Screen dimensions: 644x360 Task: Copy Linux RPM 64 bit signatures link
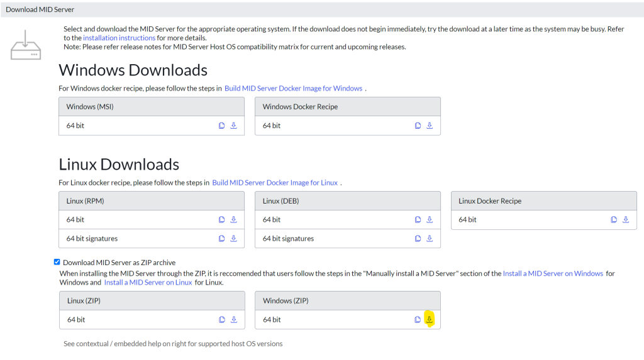pyautogui.click(x=221, y=239)
